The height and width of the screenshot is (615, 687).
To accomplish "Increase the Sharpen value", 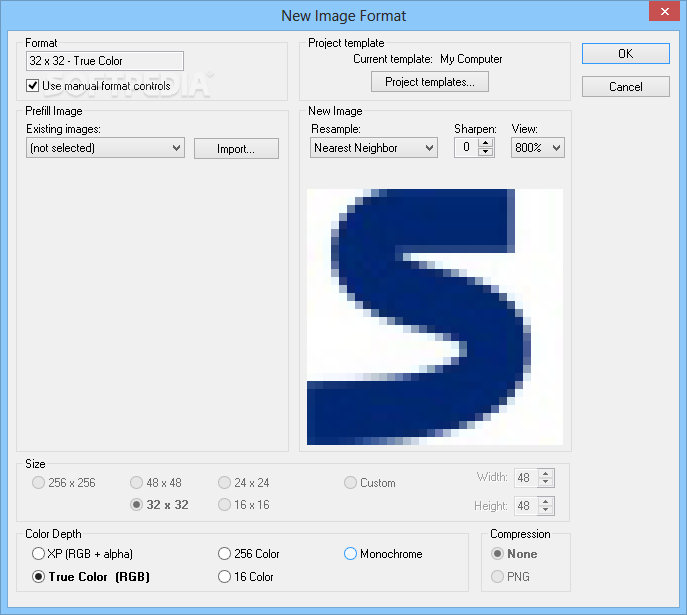I will click(x=485, y=143).
